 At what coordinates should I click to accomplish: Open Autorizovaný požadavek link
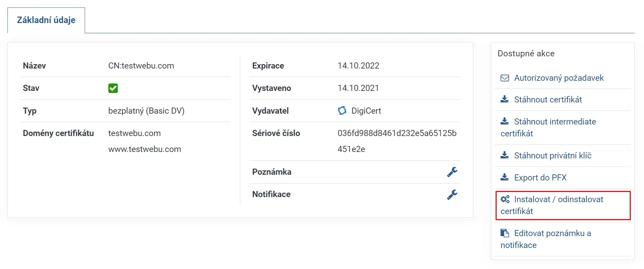click(x=559, y=78)
